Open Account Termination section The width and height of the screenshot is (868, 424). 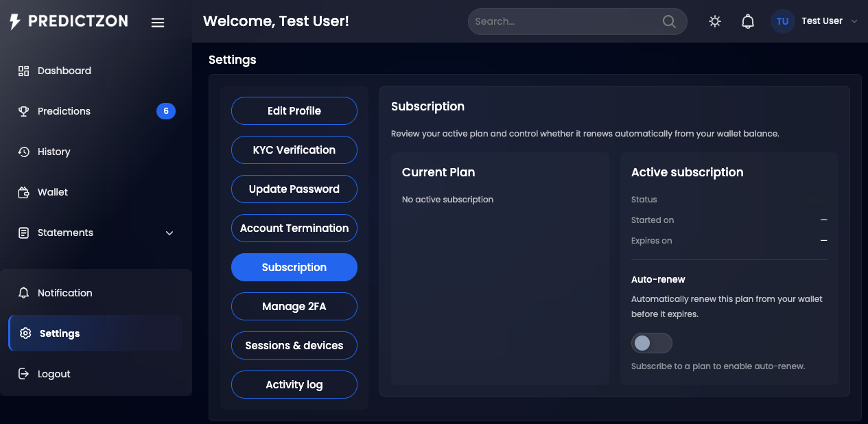(294, 228)
